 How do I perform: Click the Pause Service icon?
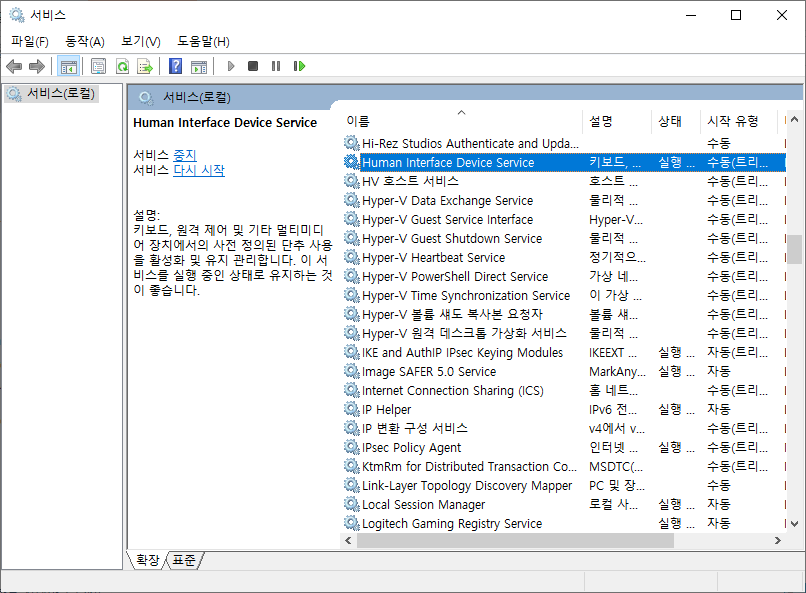(276, 66)
